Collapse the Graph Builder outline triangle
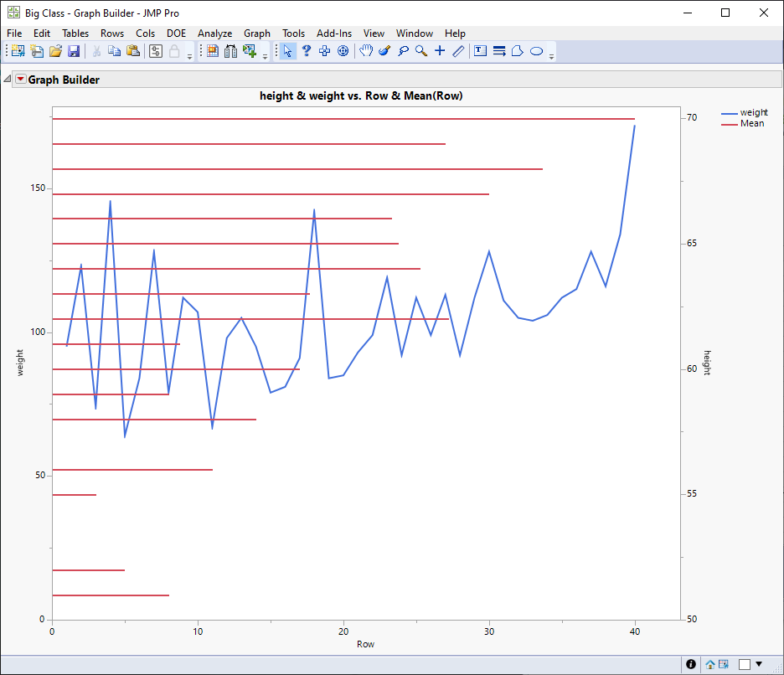The width and height of the screenshot is (784, 675). tap(7, 79)
